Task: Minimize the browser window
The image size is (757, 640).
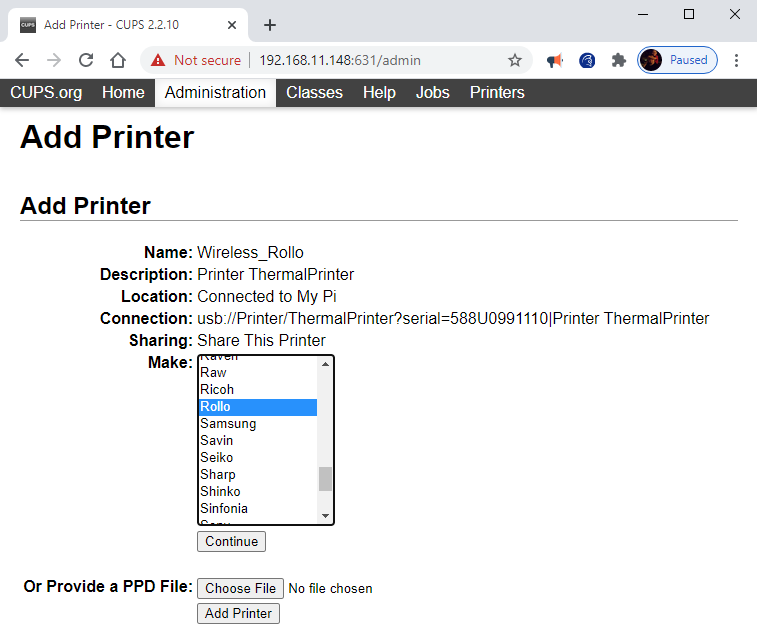Action: [x=643, y=14]
